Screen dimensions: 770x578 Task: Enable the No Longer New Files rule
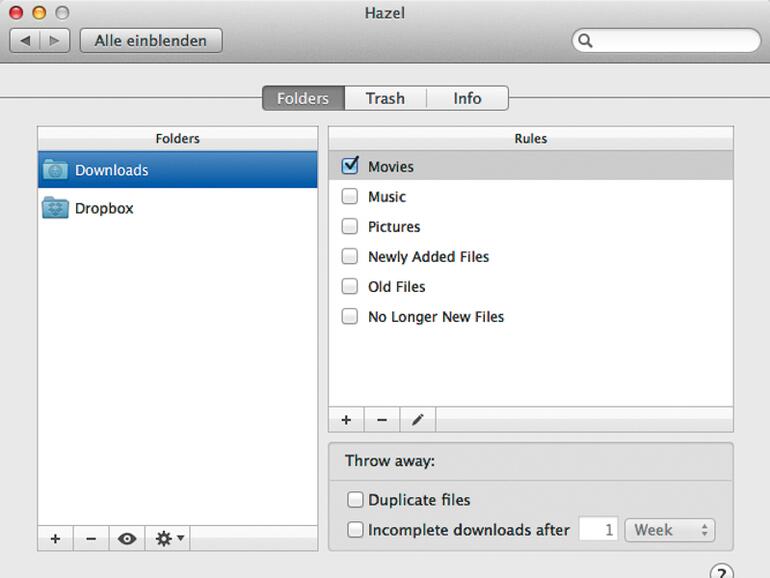pos(350,316)
